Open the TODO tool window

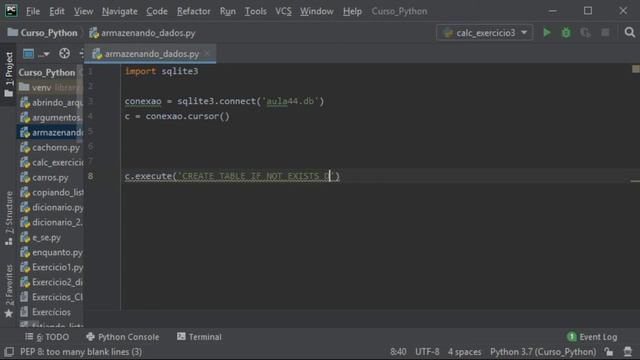[x=47, y=337]
